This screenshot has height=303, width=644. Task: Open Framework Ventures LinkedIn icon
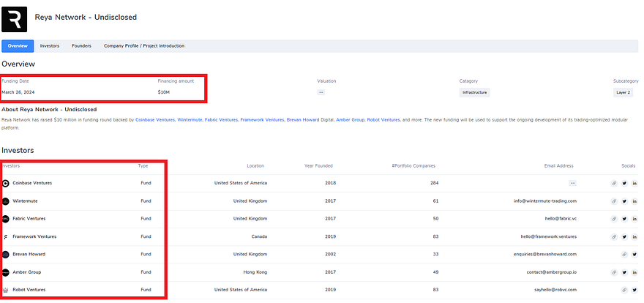[x=634, y=237]
